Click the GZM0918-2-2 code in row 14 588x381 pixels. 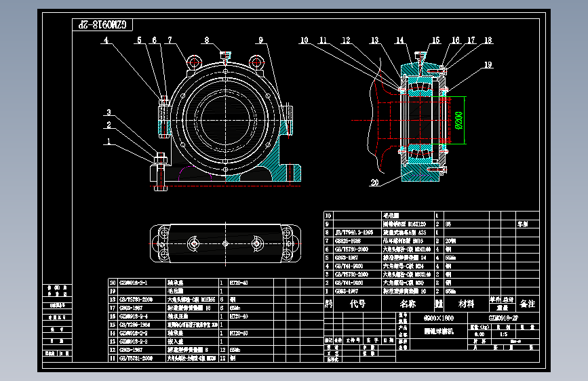(134, 333)
